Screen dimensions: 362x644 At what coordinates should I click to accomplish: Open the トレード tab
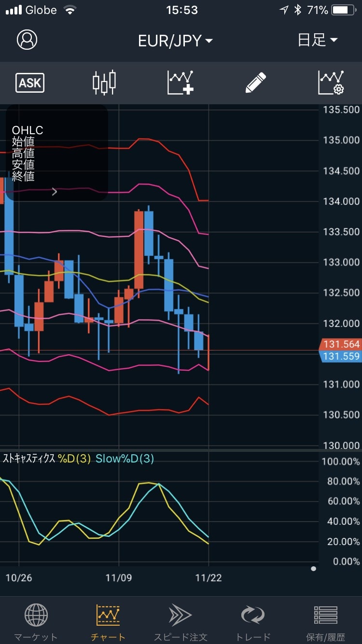(x=253, y=622)
